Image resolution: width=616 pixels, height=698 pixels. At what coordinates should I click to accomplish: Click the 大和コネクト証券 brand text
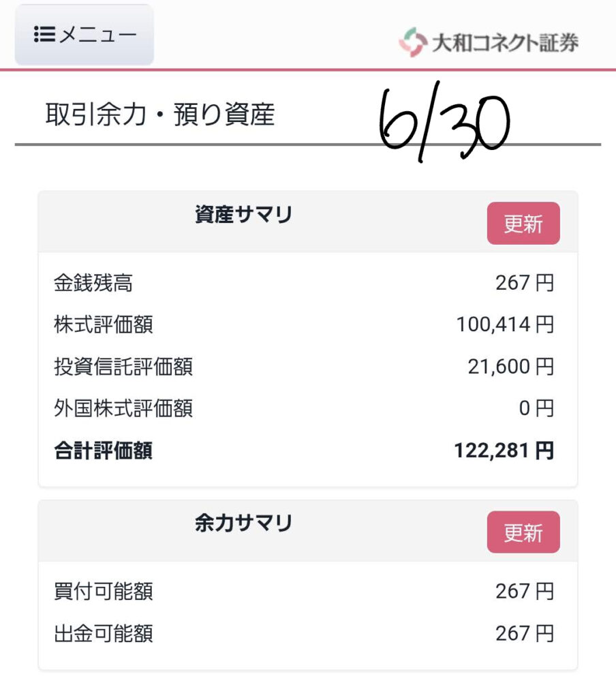pyautogui.click(x=505, y=43)
